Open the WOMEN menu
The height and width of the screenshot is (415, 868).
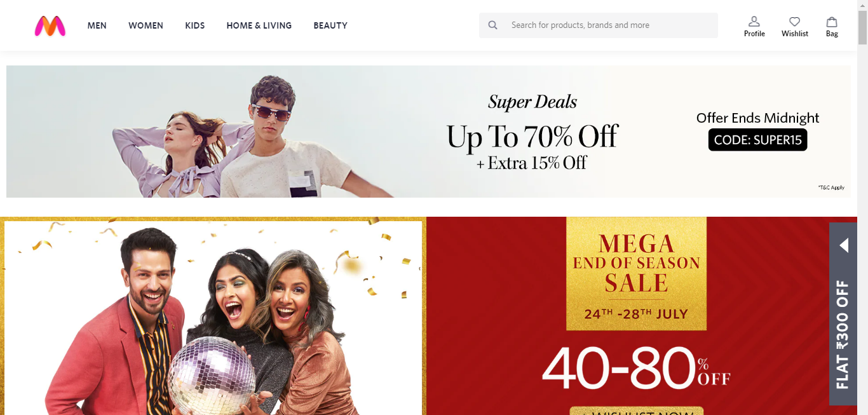point(146,25)
